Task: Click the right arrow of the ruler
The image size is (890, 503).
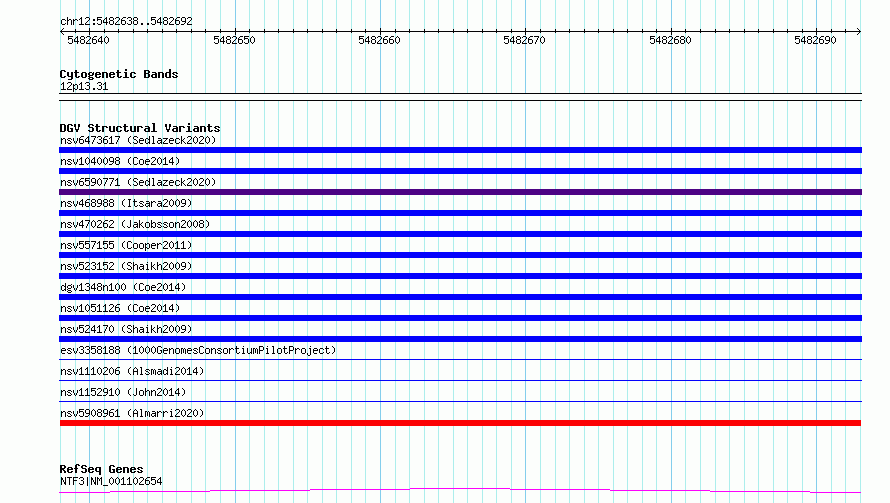Action: click(x=859, y=31)
